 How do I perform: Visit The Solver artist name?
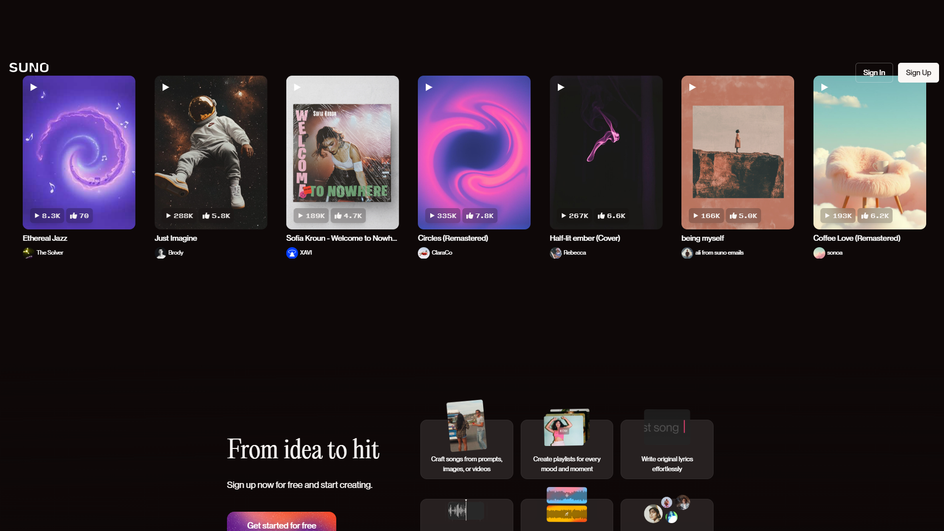[x=50, y=253]
